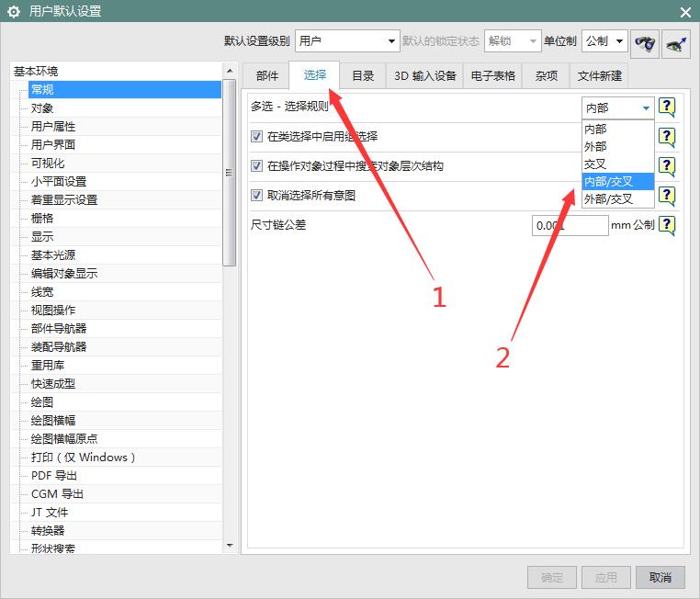Switch to the 杂项 tab
This screenshot has height=599, width=700.
click(x=546, y=76)
